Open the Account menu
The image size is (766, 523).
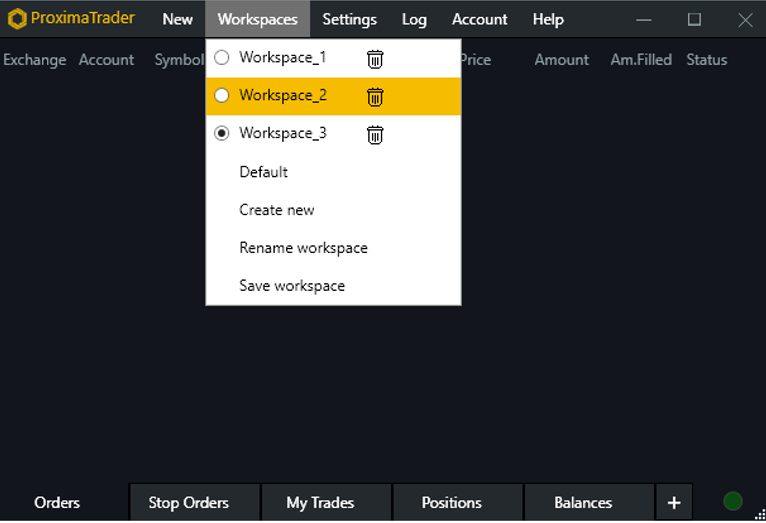(480, 19)
